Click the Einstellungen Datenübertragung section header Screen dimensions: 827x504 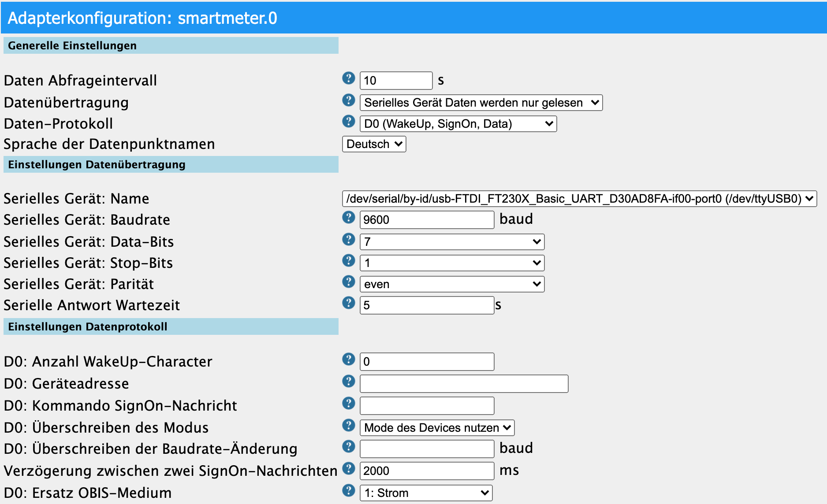[x=171, y=164]
